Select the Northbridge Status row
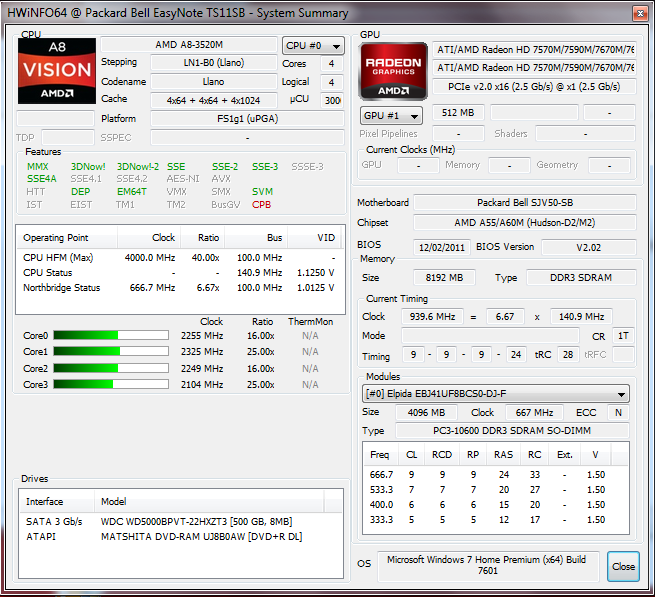This screenshot has height=597, width=655. click(180, 288)
